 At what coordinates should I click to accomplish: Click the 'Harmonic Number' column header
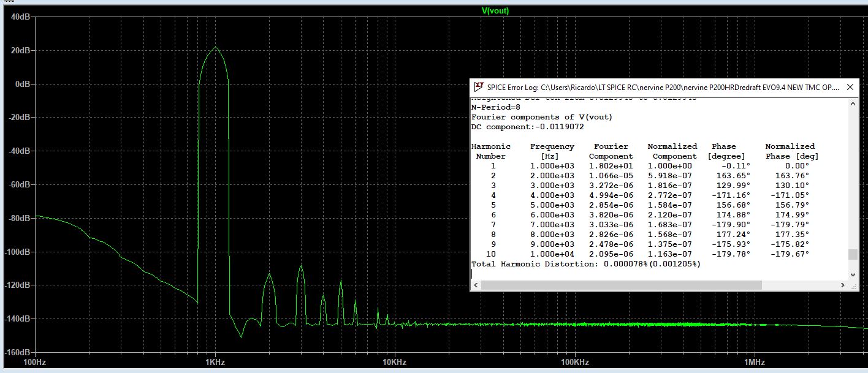point(490,151)
